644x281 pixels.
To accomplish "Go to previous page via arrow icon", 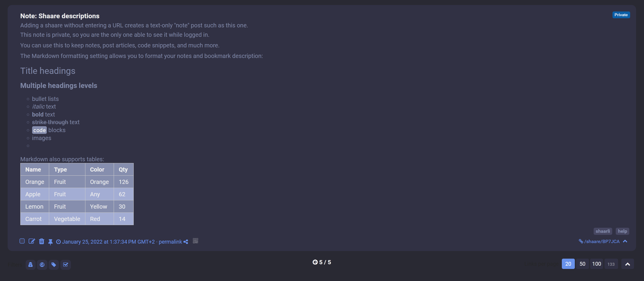I will [315, 262].
